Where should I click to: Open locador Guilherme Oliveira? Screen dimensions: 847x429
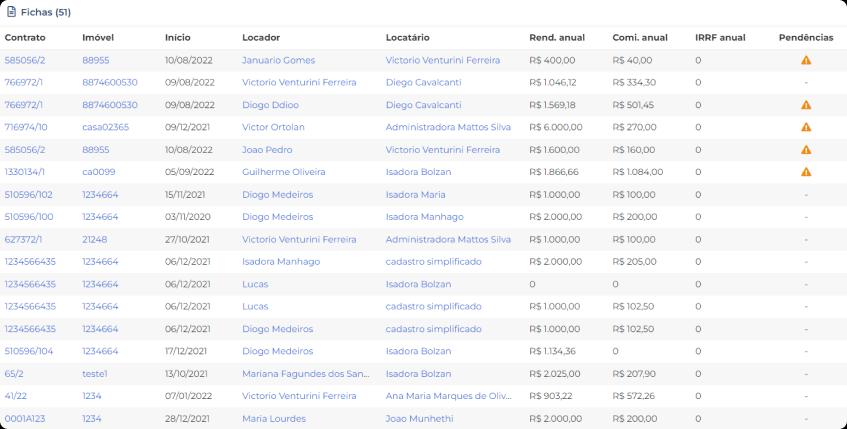point(284,172)
